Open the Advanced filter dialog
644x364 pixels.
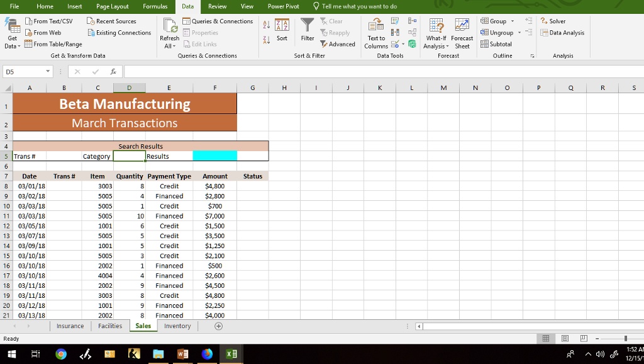[338, 44]
